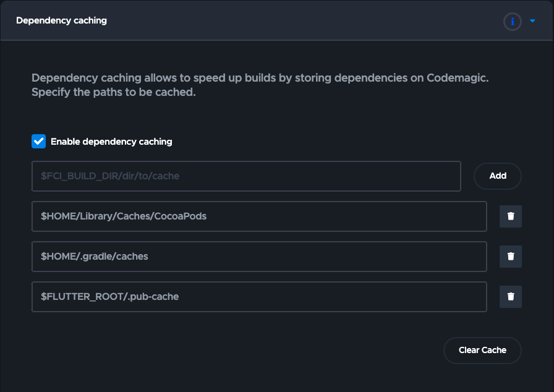Click the $FCI_BUILD_DIR/dir/to/cache placeholder text
Screen dimensions: 554x392
coord(110,176)
